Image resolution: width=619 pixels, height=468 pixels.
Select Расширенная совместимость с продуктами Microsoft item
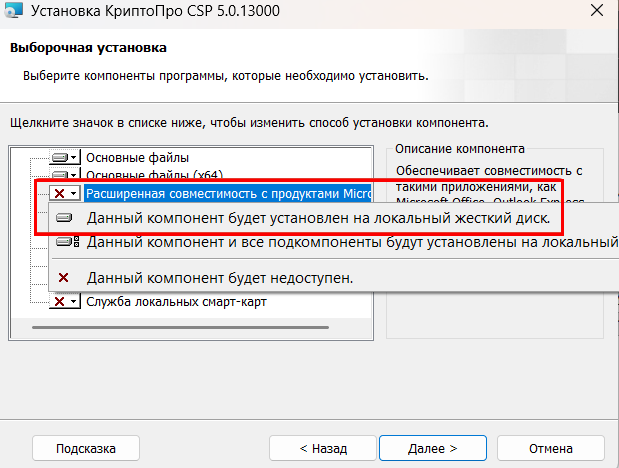[228, 193]
